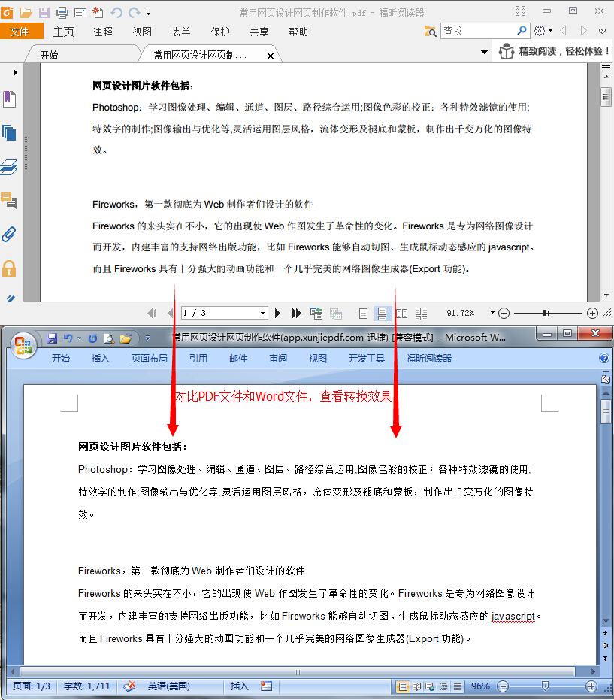The height and width of the screenshot is (700, 614).
Task: Open the layers panel in Foxit sidebar
Action: click(9, 166)
